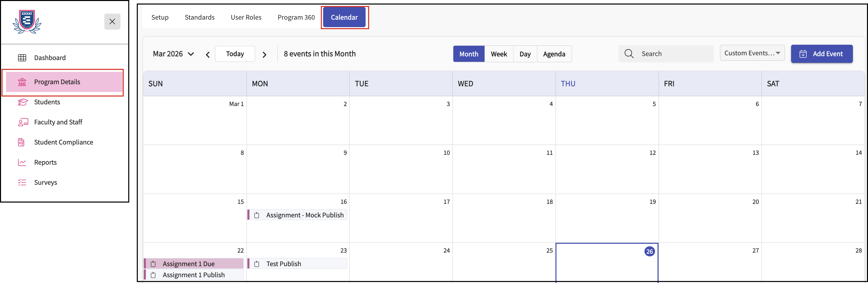The width and height of the screenshot is (868, 283).
Task: Jump to Today in the calendar
Action: [x=235, y=54]
